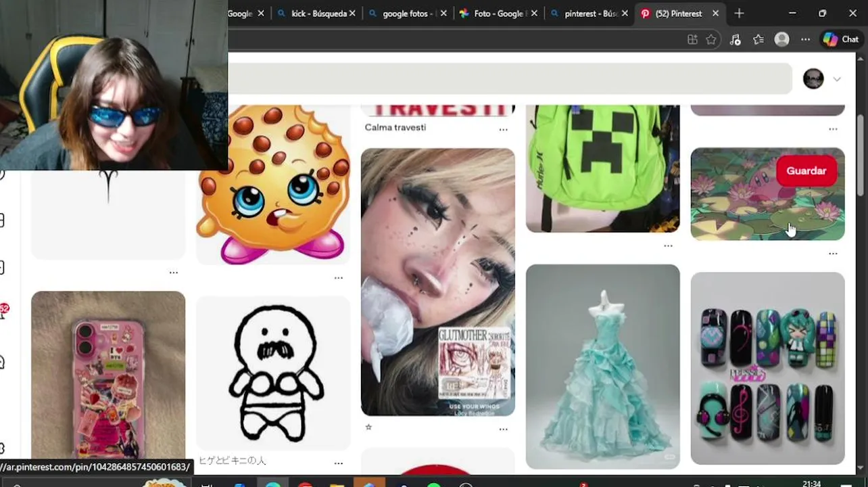Viewport: 868px width, 487px height.
Task: Expand the Pinterest accounts chevron menu
Action: [x=837, y=79]
